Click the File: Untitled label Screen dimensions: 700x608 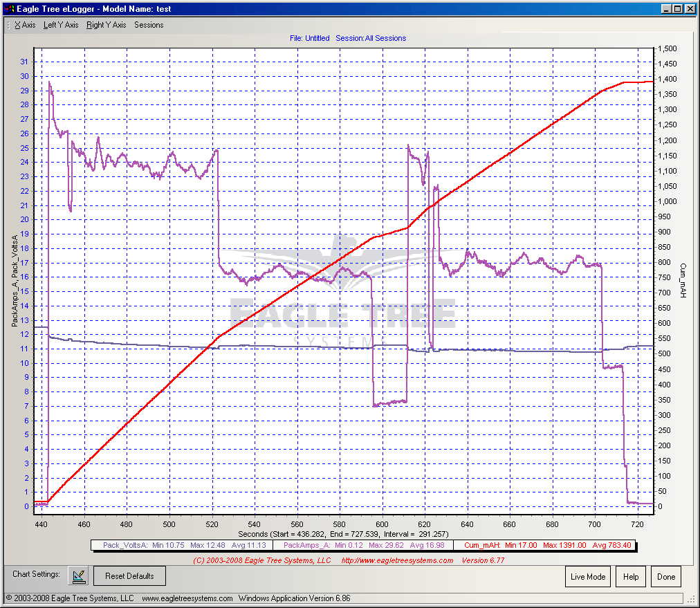pyautogui.click(x=309, y=39)
